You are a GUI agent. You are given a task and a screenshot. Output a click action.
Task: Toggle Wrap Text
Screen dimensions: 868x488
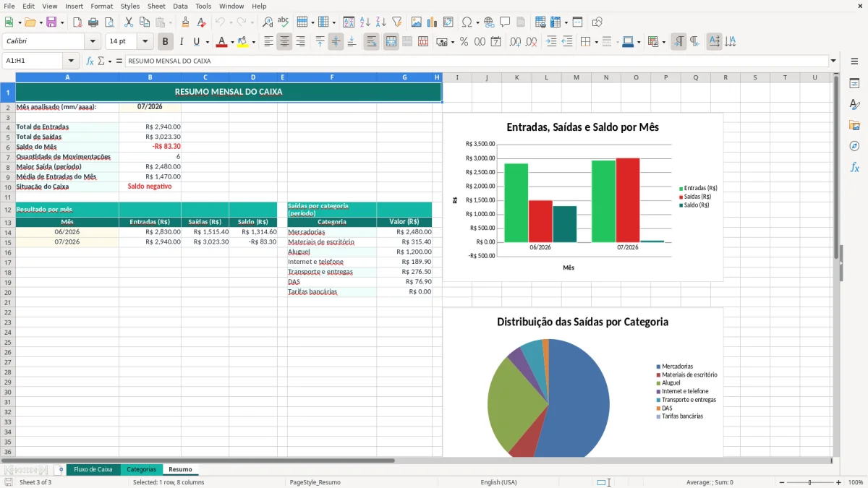[x=372, y=42]
